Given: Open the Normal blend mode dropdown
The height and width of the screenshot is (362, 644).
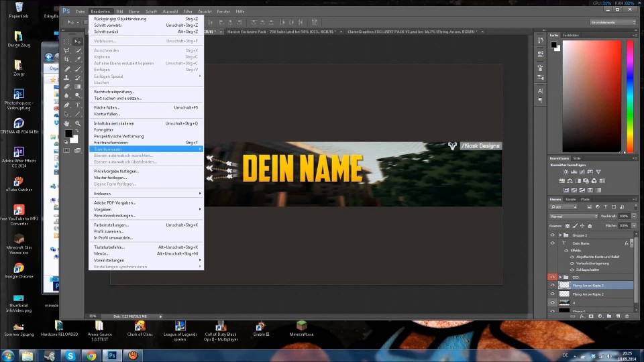Looking at the screenshot, I should tap(574, 217).
